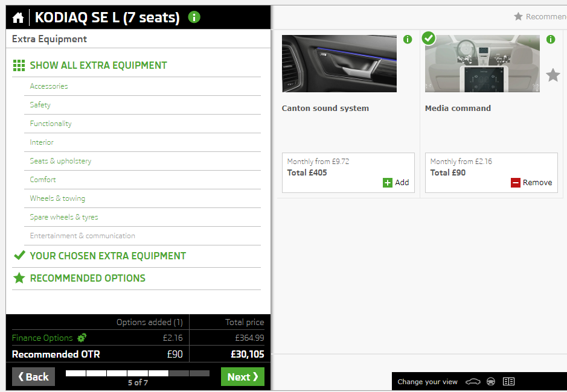The image size is (567, 392).
Task: Open Canton sound system door thumbnail
Action: [x=339, y=63]
